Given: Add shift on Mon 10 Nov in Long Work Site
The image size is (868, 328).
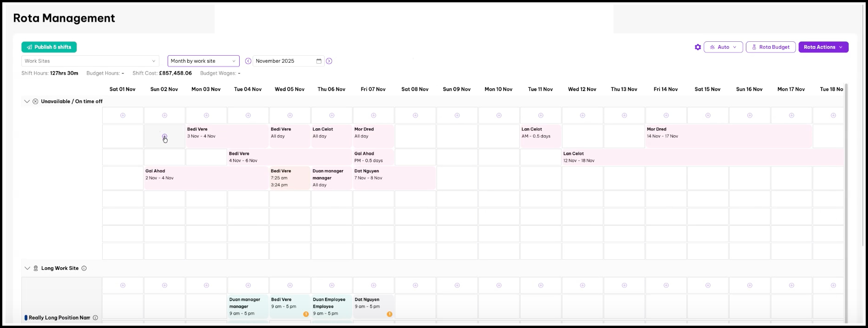Looking at the screenshot, I should (x=499, y=285).
